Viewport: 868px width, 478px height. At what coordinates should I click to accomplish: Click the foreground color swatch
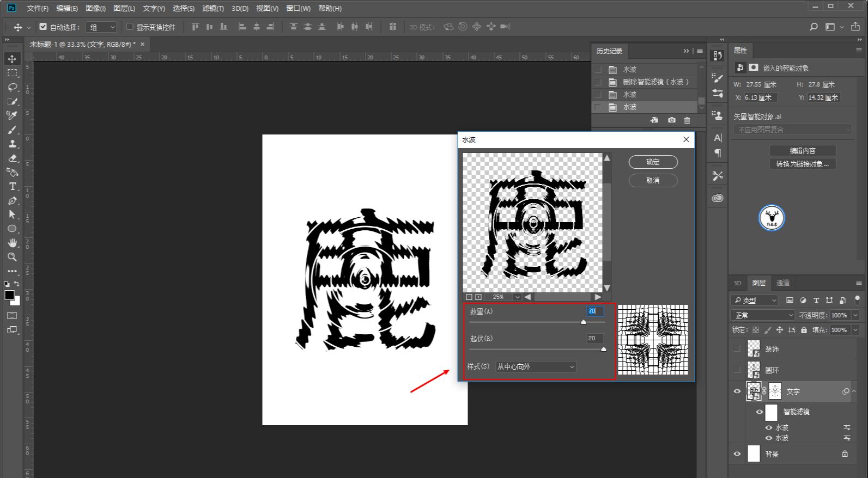pos(9,295)
